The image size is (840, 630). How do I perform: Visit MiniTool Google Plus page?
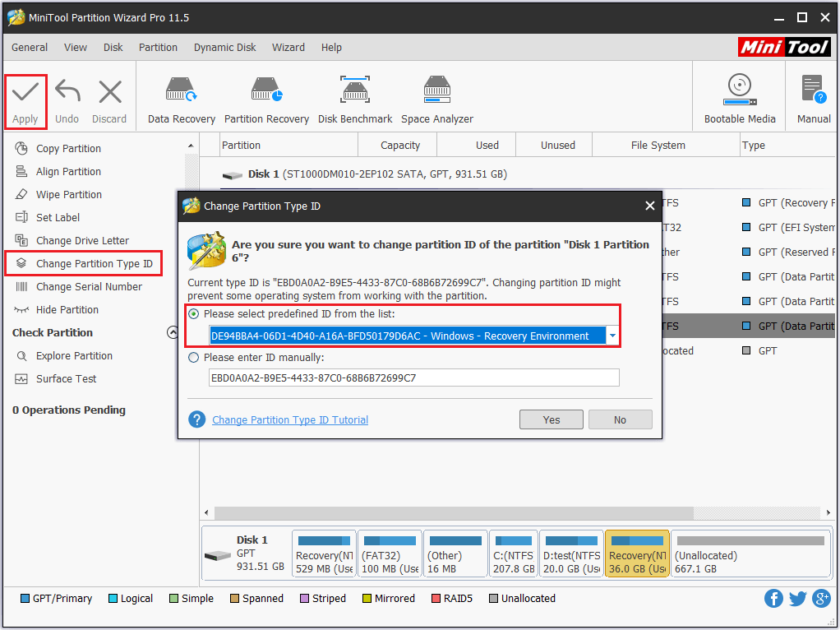click(x=822, y=599)
